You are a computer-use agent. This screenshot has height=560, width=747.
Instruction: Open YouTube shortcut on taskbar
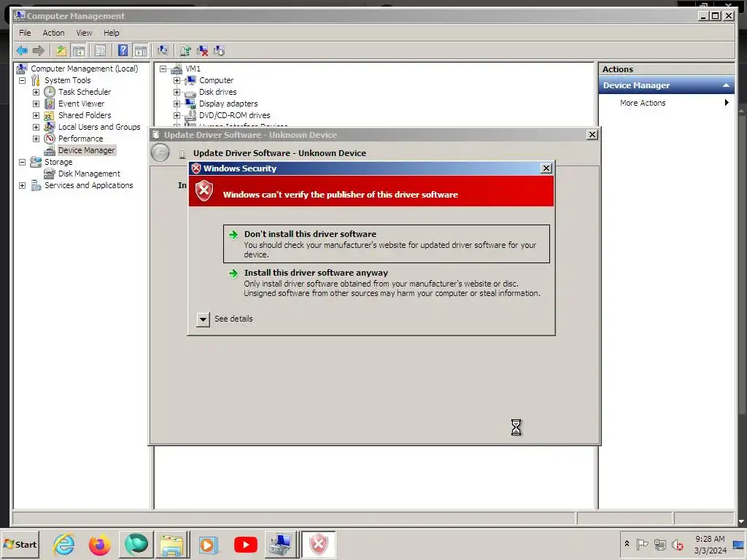point(246,544)
